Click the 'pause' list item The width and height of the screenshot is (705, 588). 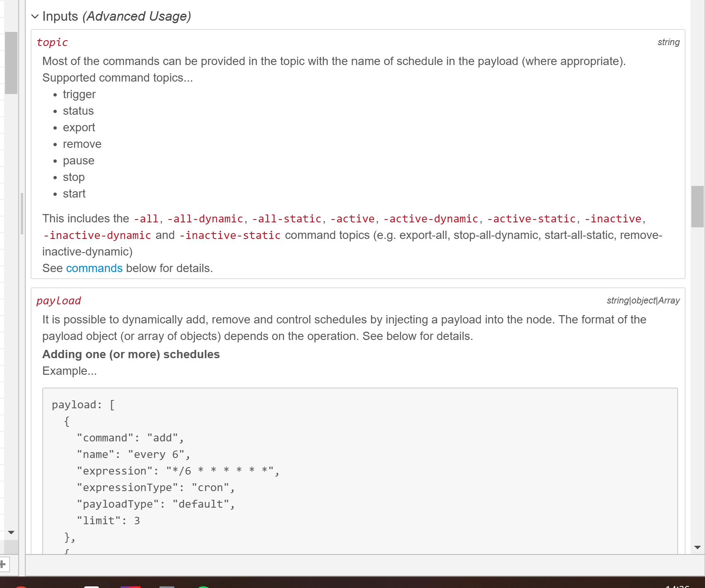tap(79, 161)
